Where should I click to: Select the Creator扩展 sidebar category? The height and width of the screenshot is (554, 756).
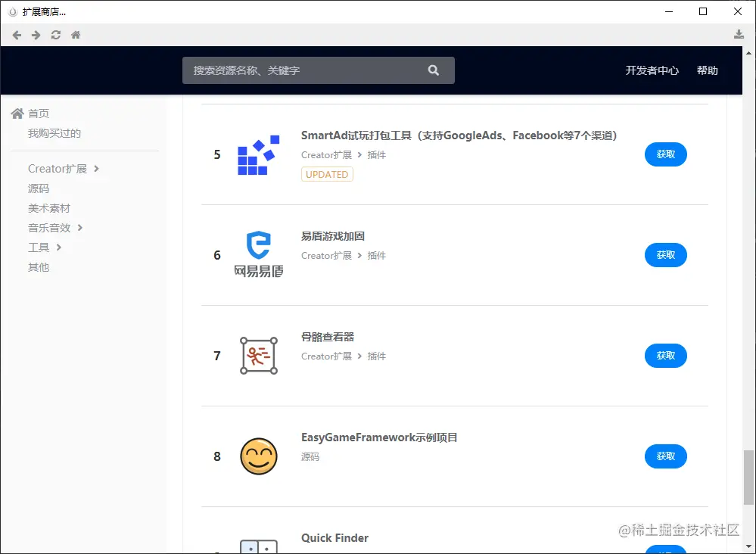[58, 169]
